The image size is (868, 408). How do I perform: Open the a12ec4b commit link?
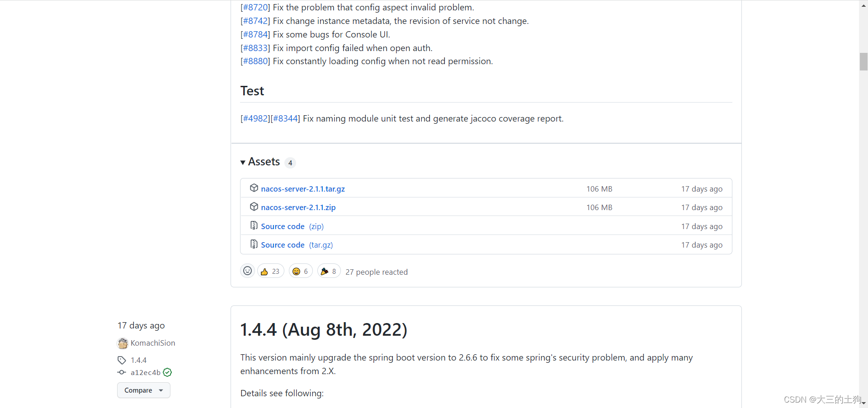pos(146,373)
